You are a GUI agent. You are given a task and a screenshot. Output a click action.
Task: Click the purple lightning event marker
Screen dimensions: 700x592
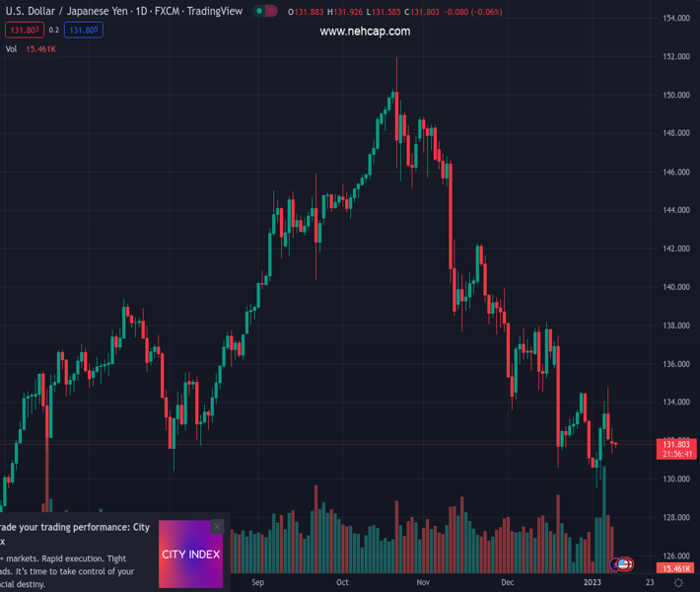pos(614,564)
